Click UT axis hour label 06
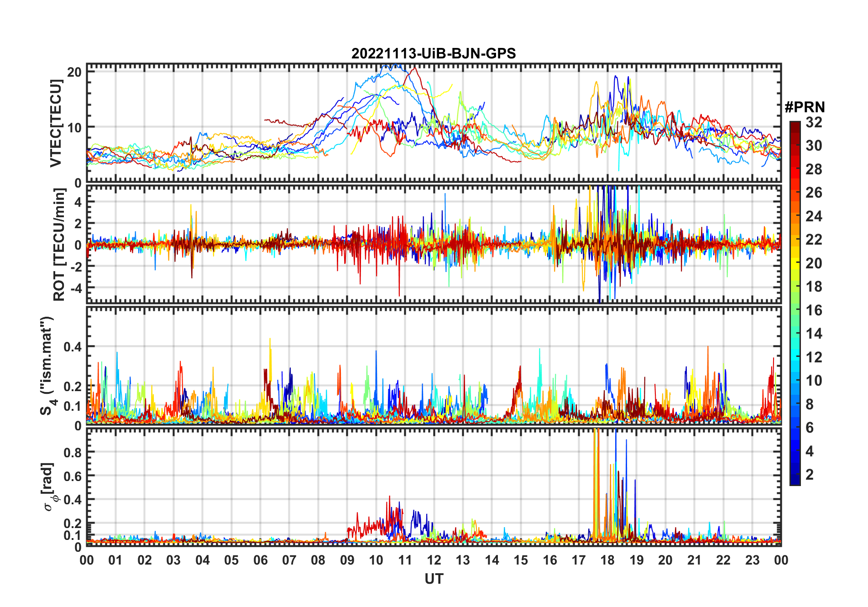The width and height of the screenshot is (868, 607). pos(260,560)
